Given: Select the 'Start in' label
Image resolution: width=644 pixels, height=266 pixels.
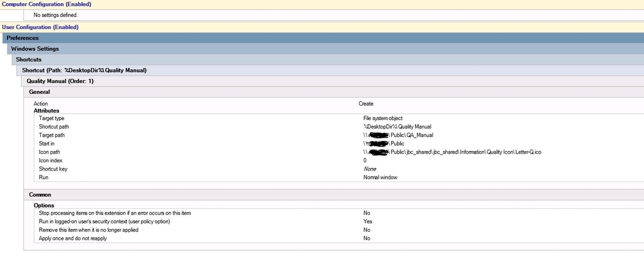Looking at the screenshot, I should (47, 143).
